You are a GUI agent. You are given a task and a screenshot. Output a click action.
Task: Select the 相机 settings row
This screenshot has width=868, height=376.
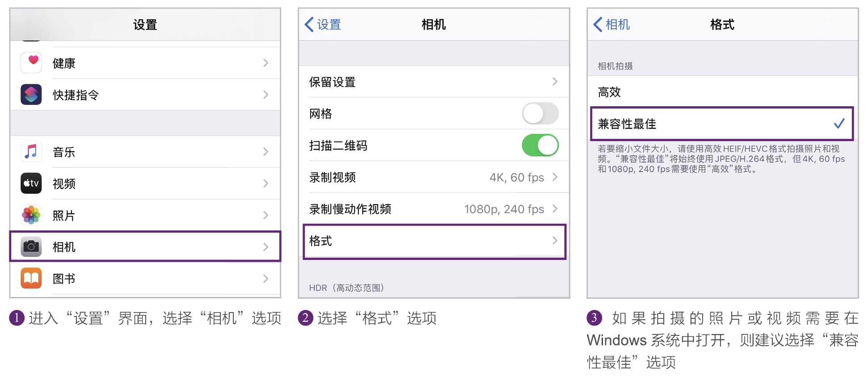pyautogui.click(x=145, y=246)
